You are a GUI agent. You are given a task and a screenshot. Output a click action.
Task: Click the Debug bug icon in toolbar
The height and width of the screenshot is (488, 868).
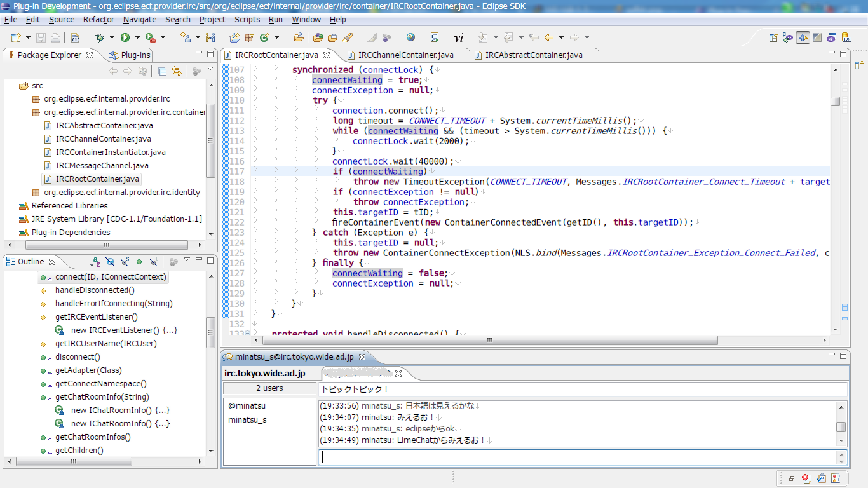pyautogui.click(x=100, y=37)
